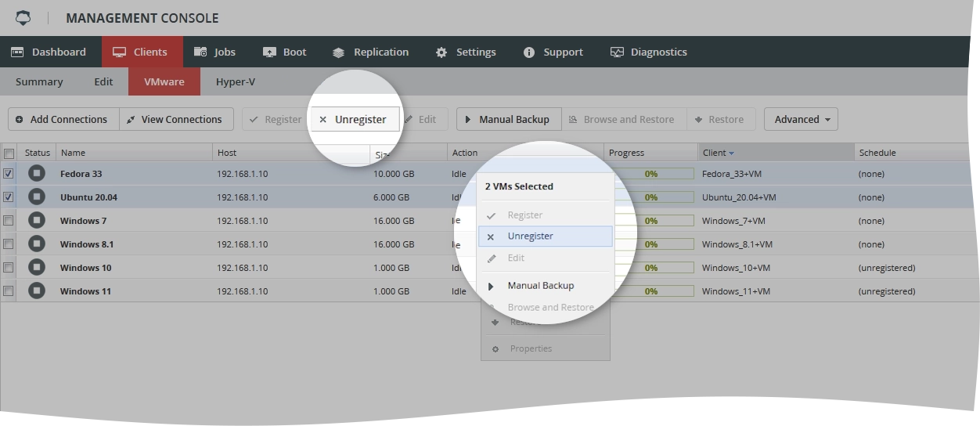Sort by the Progress column header

click(650, 153)
